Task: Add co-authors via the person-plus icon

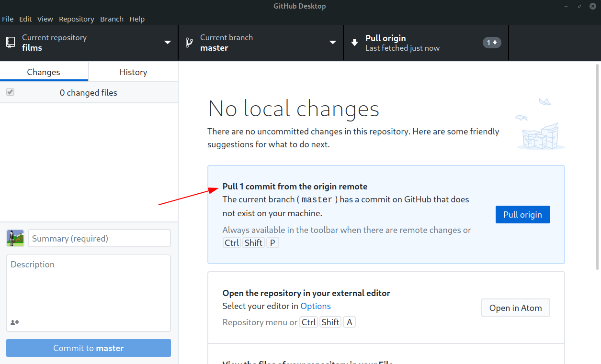Action: (x=15, y=322)
